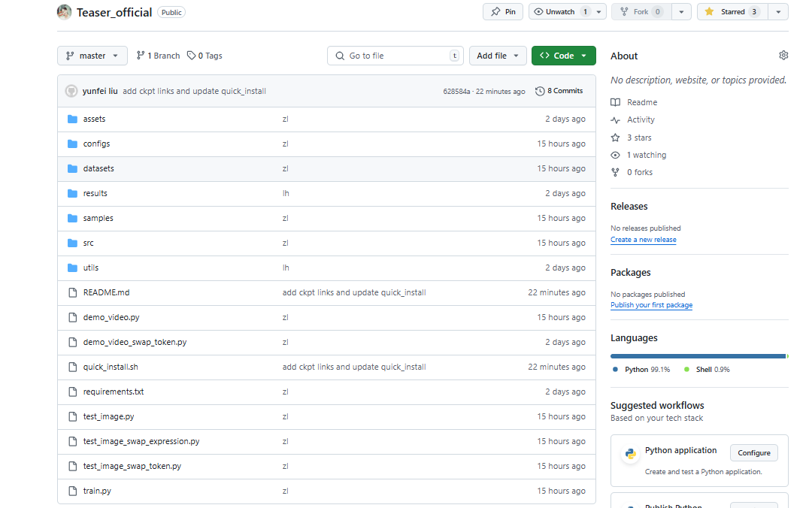The width and height of the screenshot is (812, 508).
Task: Click the Python application workflow icon
Action: tap(630, 454)
